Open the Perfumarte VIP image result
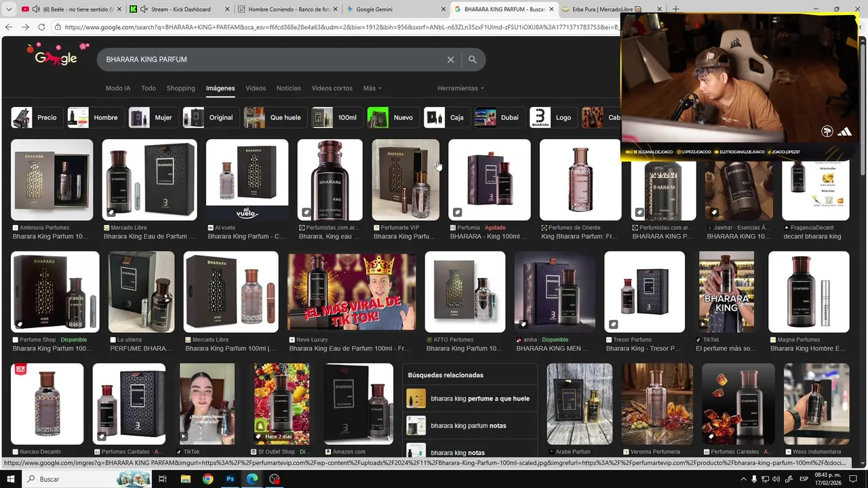The image size is (868, 488). [x=406, y=180]
